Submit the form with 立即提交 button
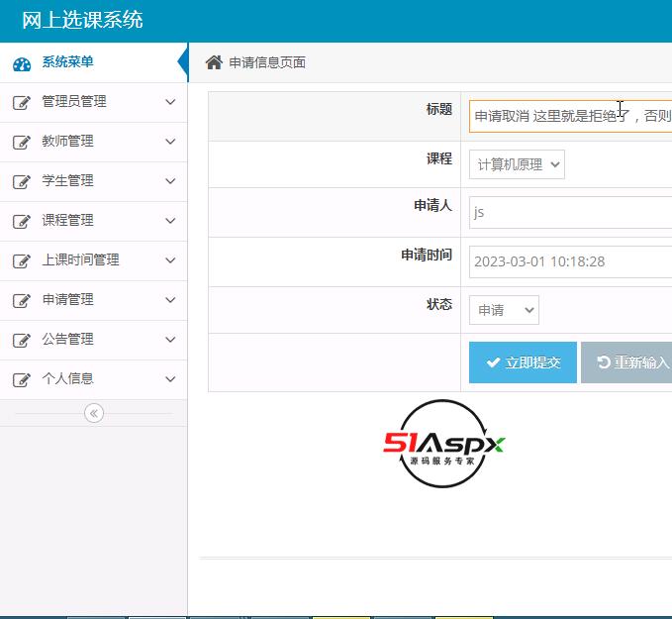The height and width of the screenshot is (619, 672). pos(523,362)
